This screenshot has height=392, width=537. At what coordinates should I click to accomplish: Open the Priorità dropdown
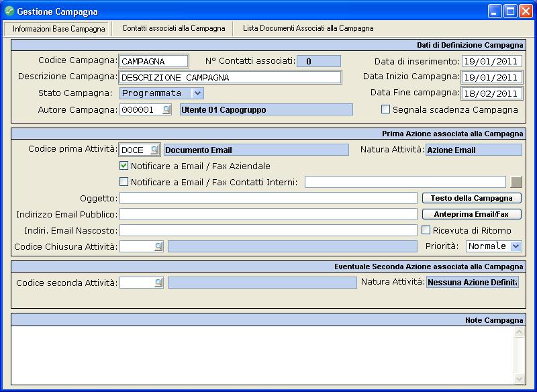coord(516,246)
